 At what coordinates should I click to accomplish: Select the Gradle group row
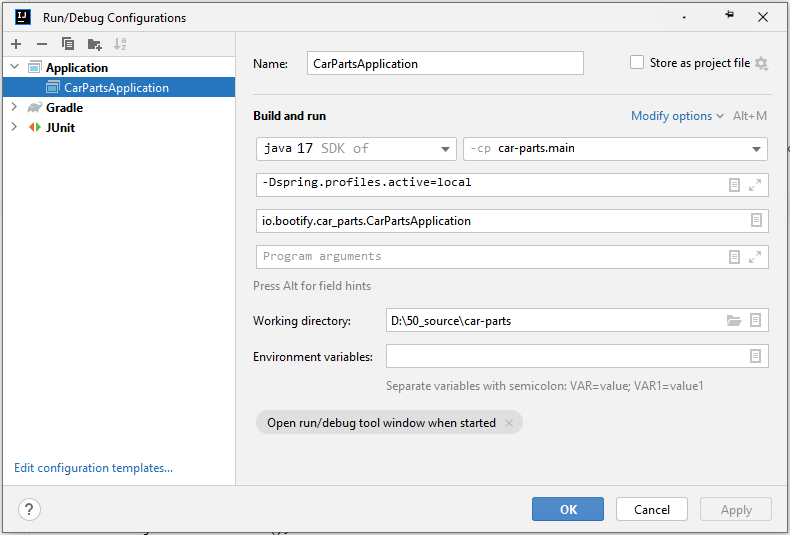coord(119,107)
